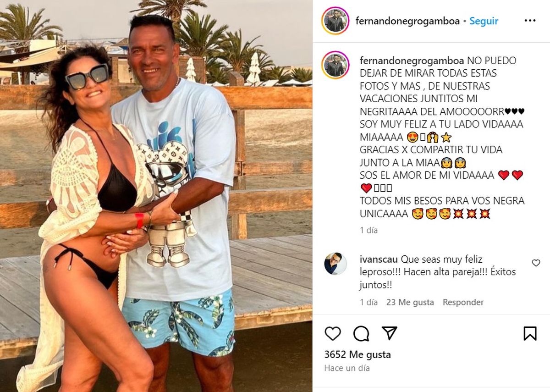
Task: Click Seguir to follow the account
Action: (484, 21)
